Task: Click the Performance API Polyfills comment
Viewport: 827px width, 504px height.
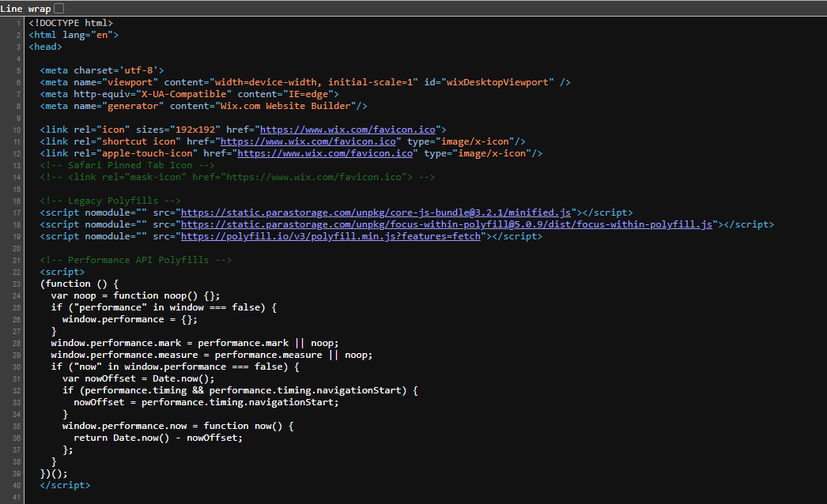Action: pyautogui.click(x=136, y=259)
